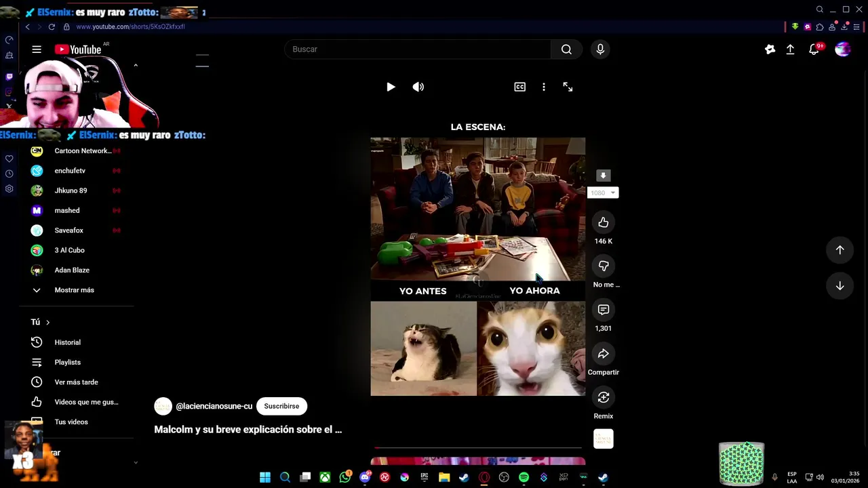Open YouTube notifications bell
Viewport: 868px width, 488px height.
814,49
